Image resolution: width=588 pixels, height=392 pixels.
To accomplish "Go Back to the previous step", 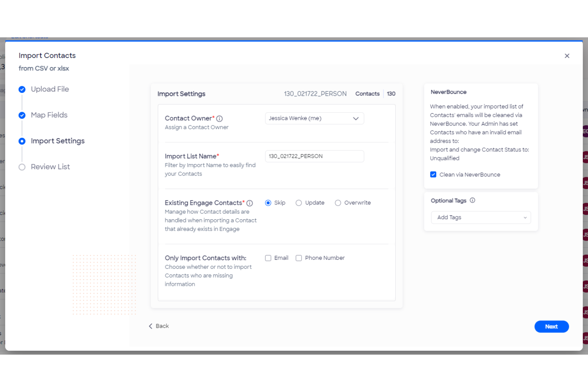I will [159, 326].
